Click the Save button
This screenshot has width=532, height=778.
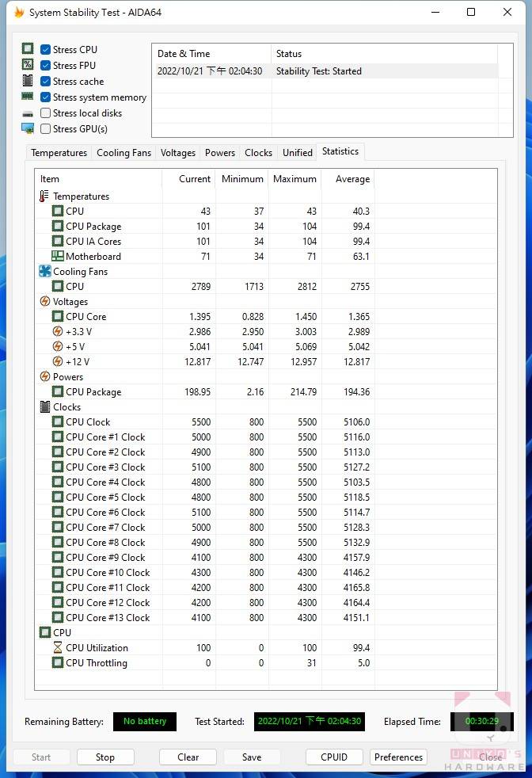pos(252,757)
